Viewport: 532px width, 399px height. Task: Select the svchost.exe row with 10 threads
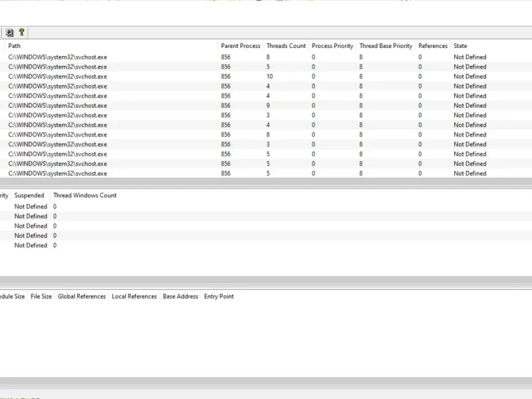266,76
